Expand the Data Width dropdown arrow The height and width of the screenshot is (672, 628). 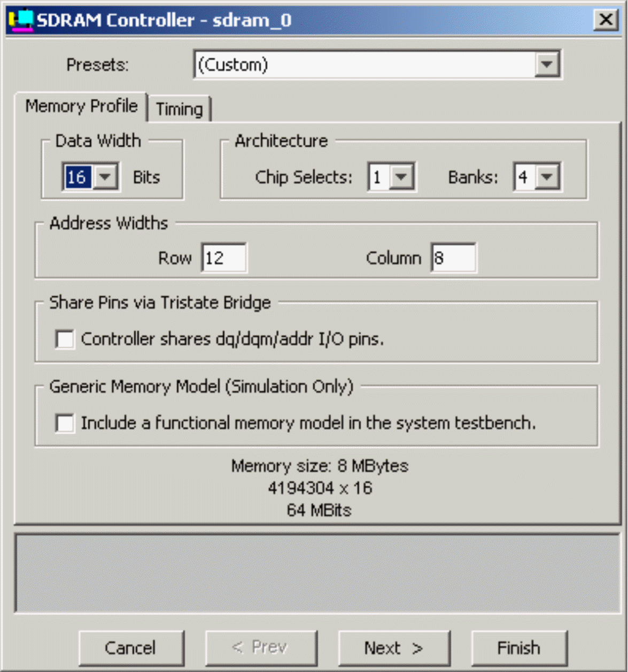[106, 177]
